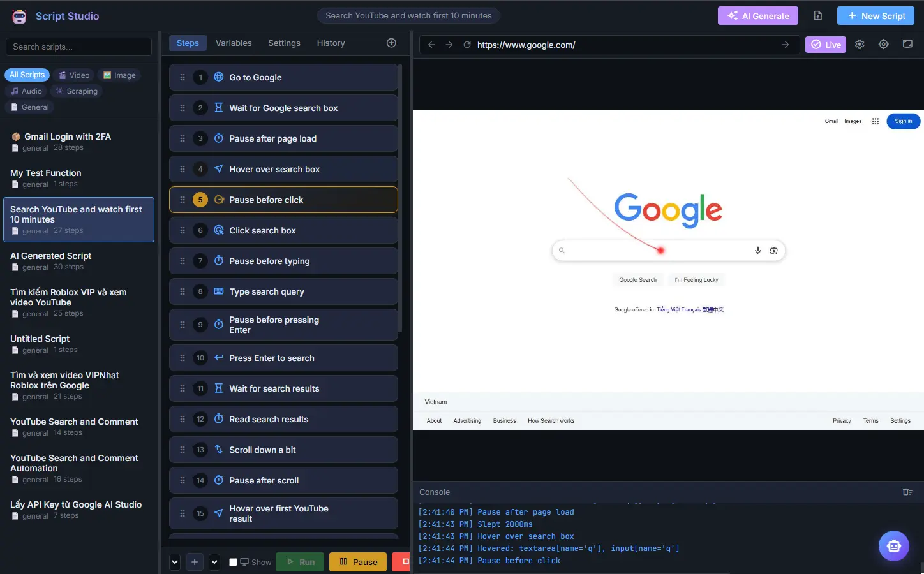Pause the running script
This screenshot has width=924, height=574.
point(358,562)
